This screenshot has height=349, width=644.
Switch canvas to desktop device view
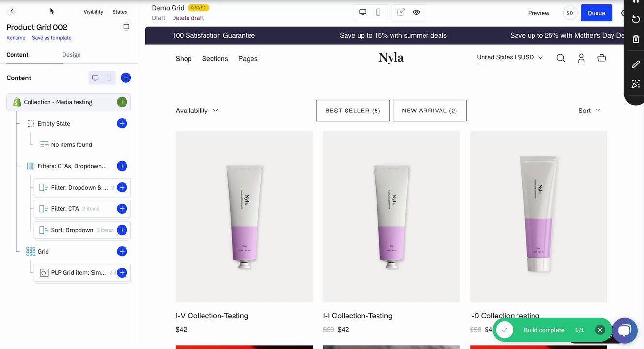pos(362,12)
